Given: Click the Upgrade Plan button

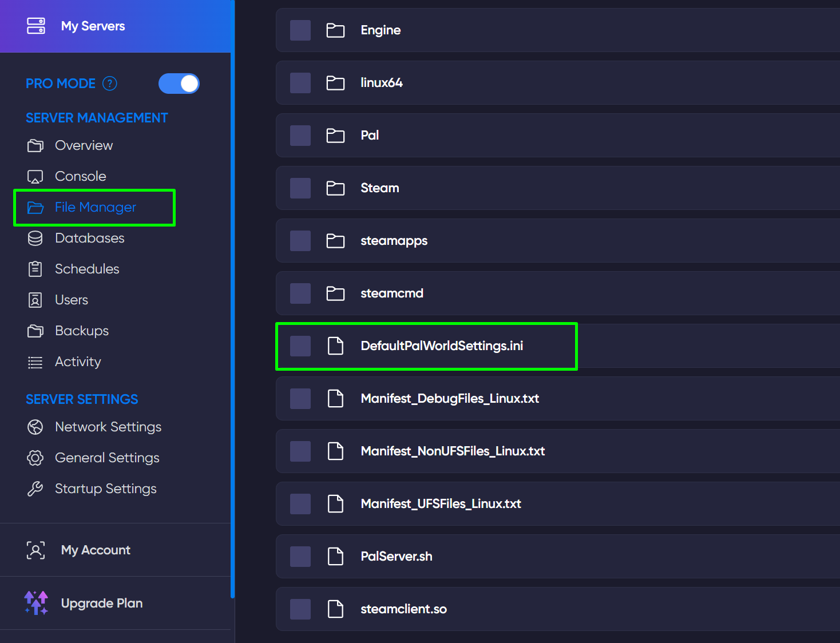Looking at the screenshot, I should [x=102, y=603].
